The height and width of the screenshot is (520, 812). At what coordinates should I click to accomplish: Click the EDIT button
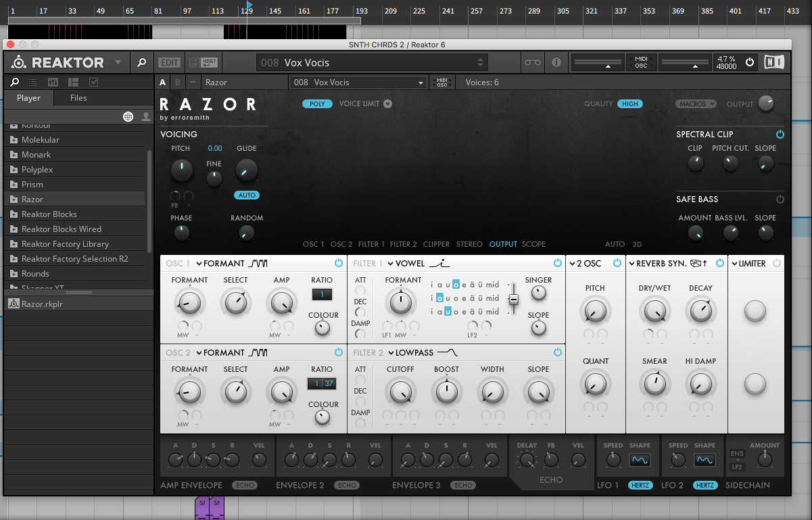(169, 62)
